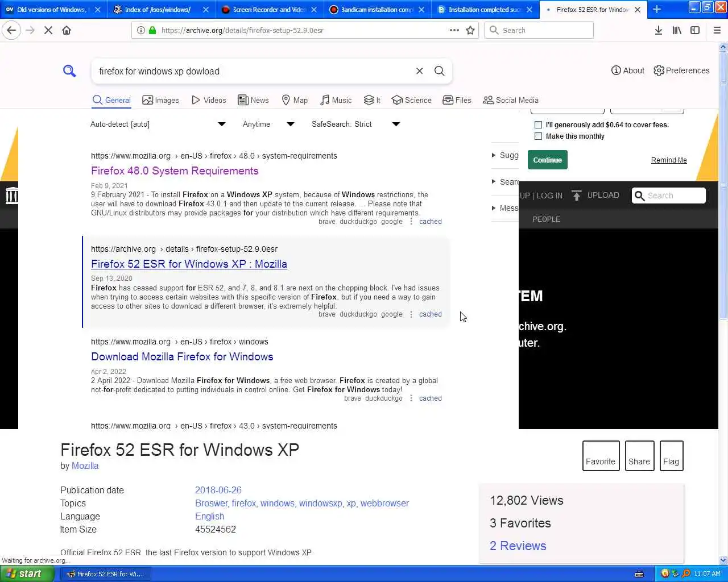
Task: Click the system tray security shield icon
Action: coord(665,573)
